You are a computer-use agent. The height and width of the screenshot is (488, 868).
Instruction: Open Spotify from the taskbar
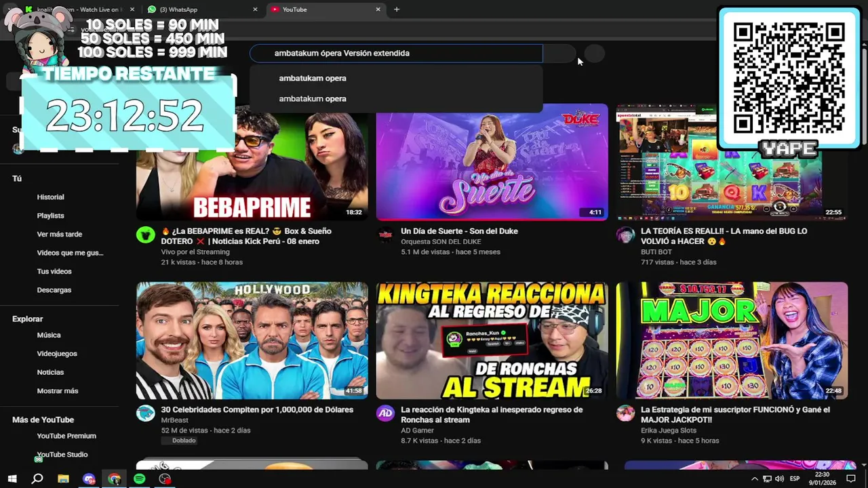[x=139, y=479]
